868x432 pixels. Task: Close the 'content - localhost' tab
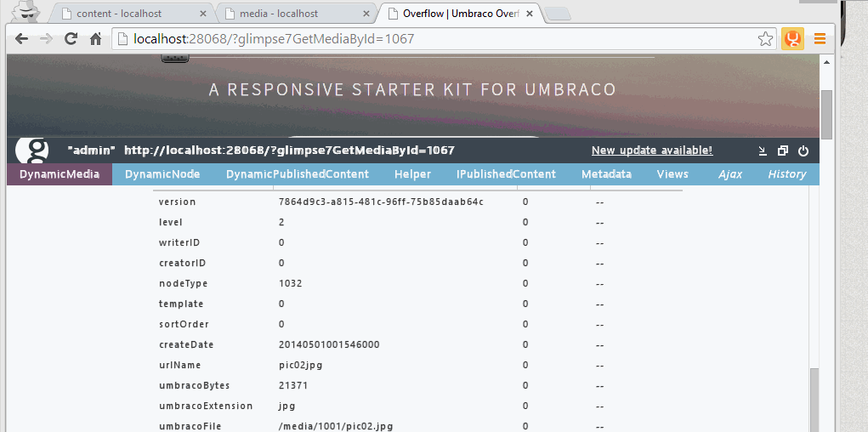(x=202, y=14)
